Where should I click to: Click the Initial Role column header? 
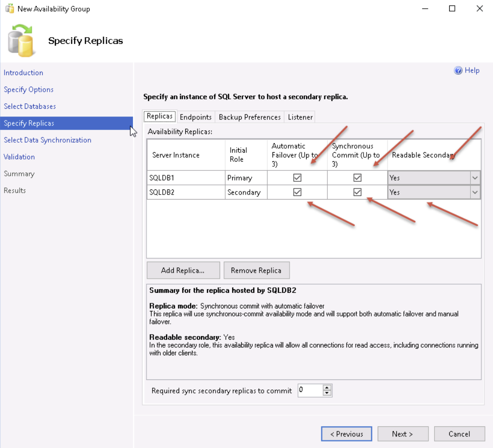(x=246, y=155)
